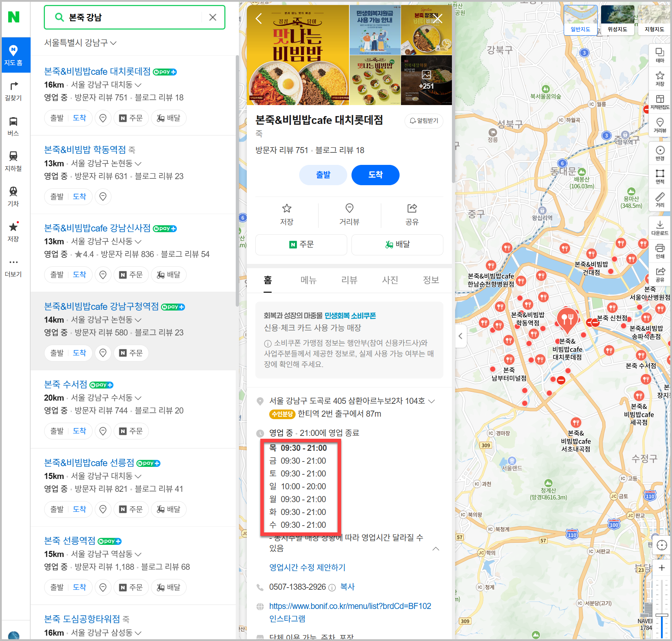This screenshot has width=672, height=641.
Task: Click the 공유 share icon in place panel
Action: (412, 214)
